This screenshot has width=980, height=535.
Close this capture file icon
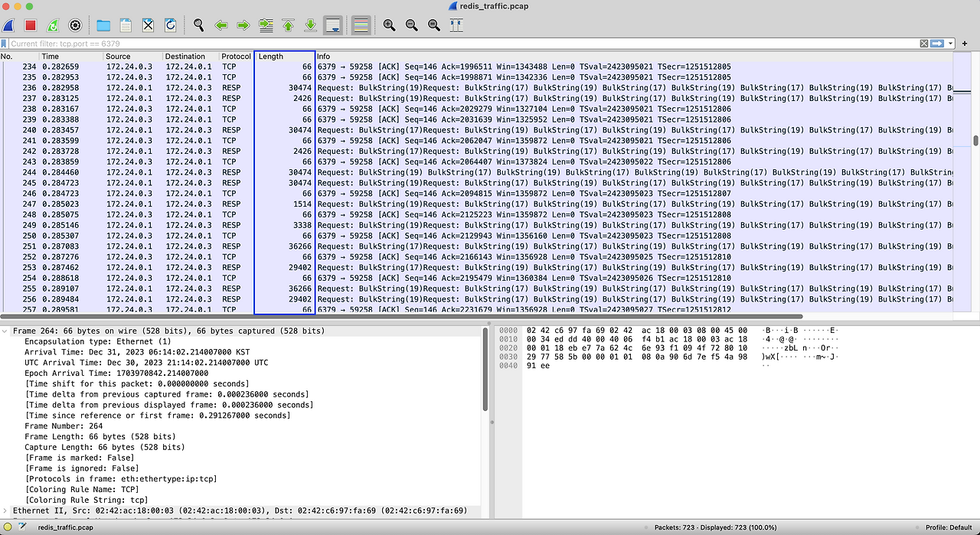point(148,25)
